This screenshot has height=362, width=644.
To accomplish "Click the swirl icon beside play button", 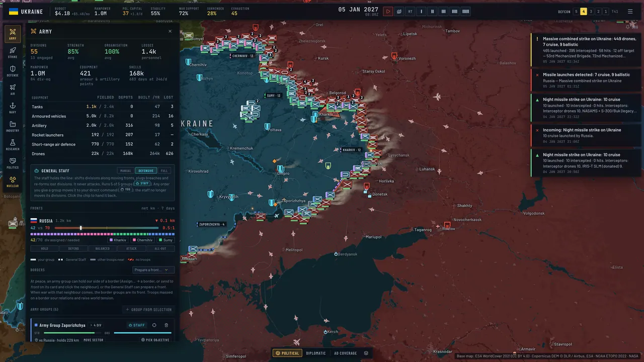I will click(399, 11).
